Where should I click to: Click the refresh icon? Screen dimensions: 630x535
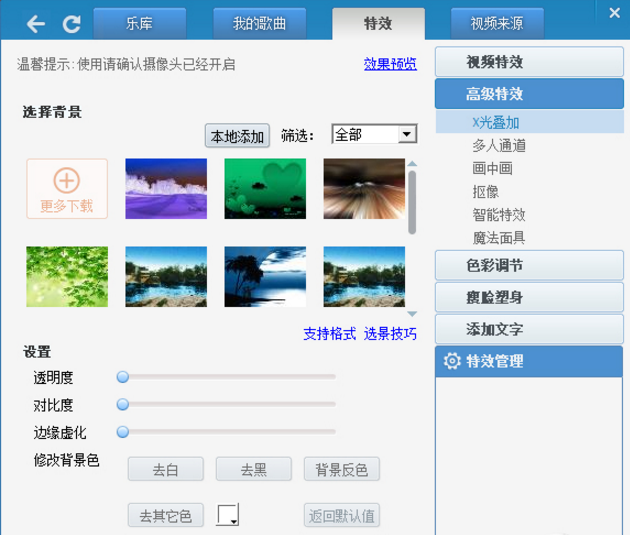(x=70, y=22)
